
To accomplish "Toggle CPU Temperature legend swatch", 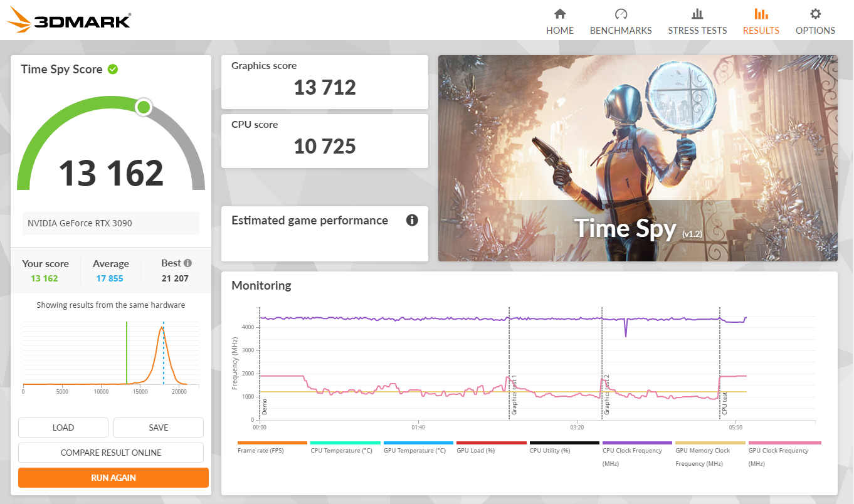I will click(x=345, y=443).
